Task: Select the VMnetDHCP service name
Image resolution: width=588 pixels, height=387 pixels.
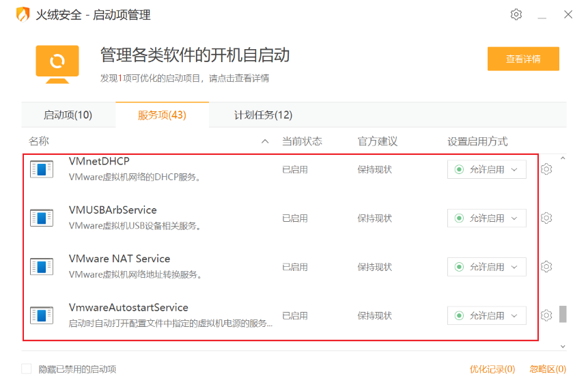Action: click(x=100, y=161)
